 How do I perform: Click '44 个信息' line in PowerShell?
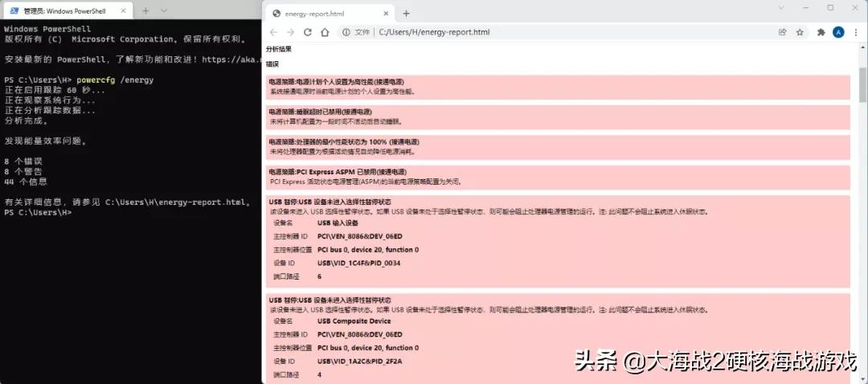(x=26, y=182)
